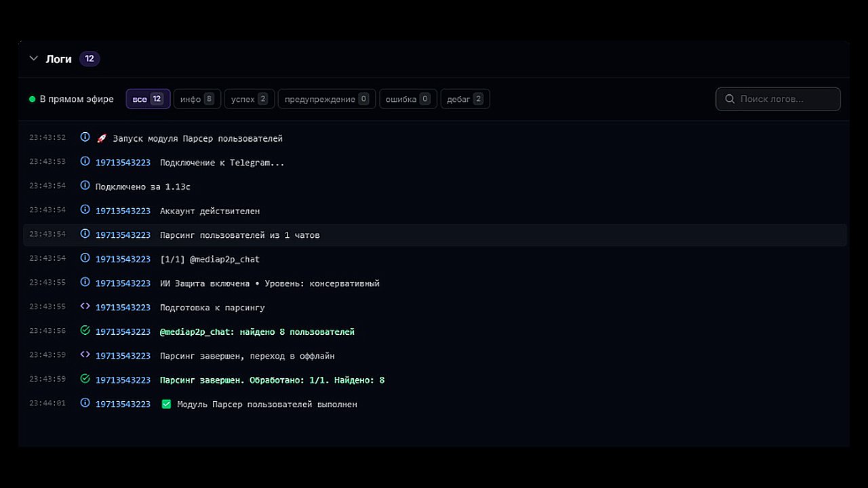Open account 19713543223 on Парсинг пользователей из 1 чатов row
Viewport: 868px width, 488px height.
click(123, 235)
